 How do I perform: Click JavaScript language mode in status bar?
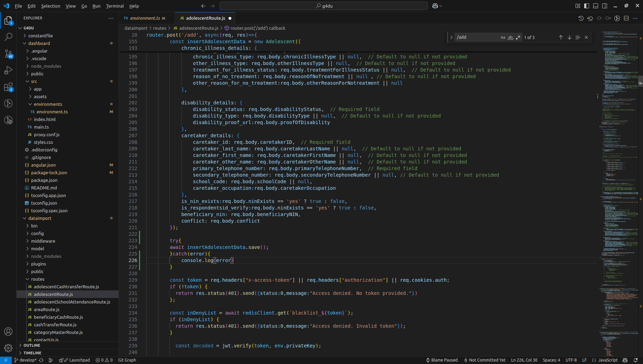(608, 360)
